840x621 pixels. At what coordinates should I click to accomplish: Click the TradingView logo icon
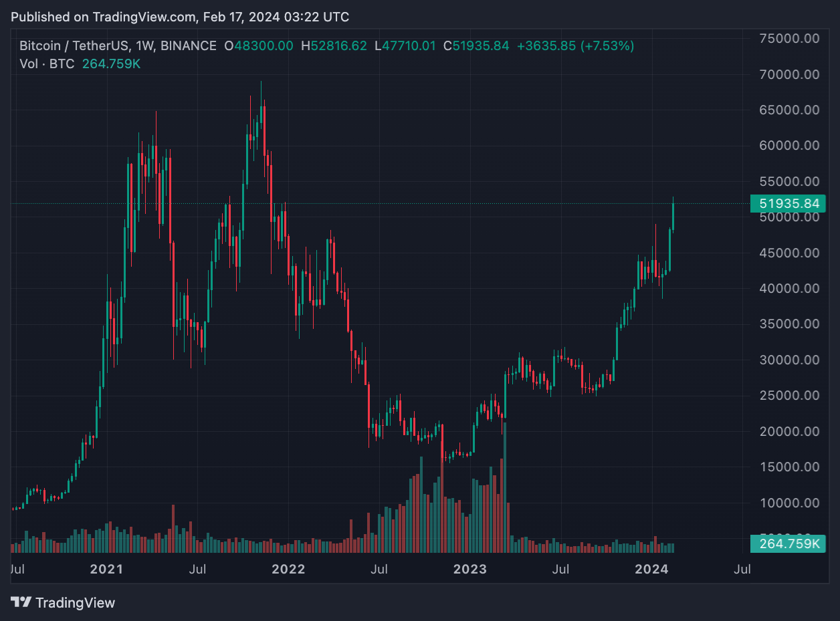pyautogui.click(x=21, y=602)
